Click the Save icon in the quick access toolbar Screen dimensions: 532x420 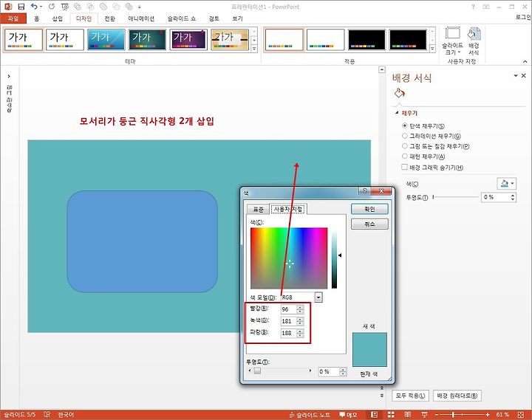[x=21, y=7]
